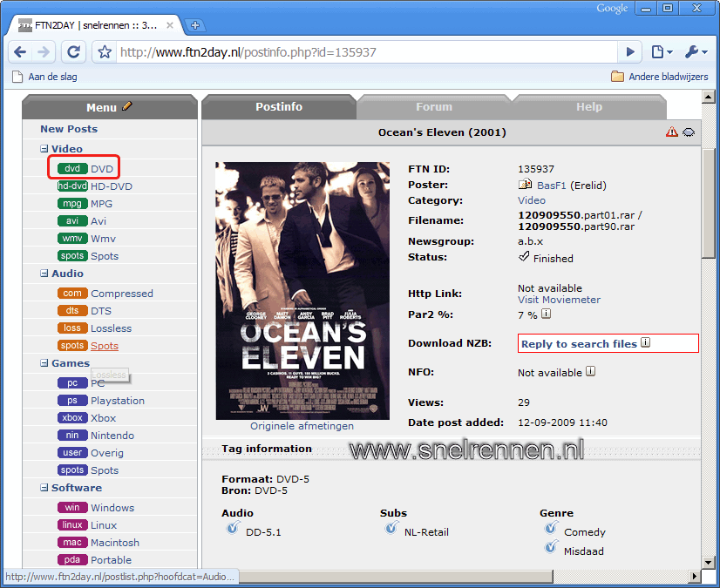This screenshot has width=720, height=588.
Task: Click the poster icon before BasF1
Action: (x=525, y=185)
